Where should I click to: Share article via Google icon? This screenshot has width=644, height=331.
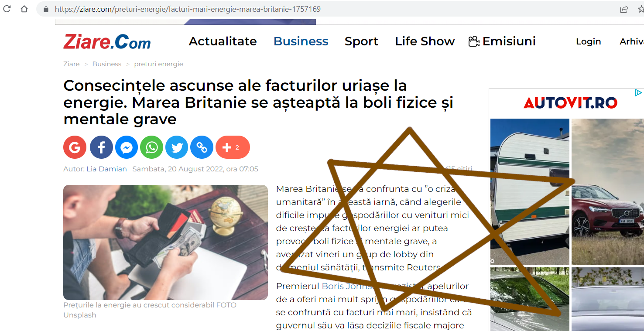click(x=75, y=147)
